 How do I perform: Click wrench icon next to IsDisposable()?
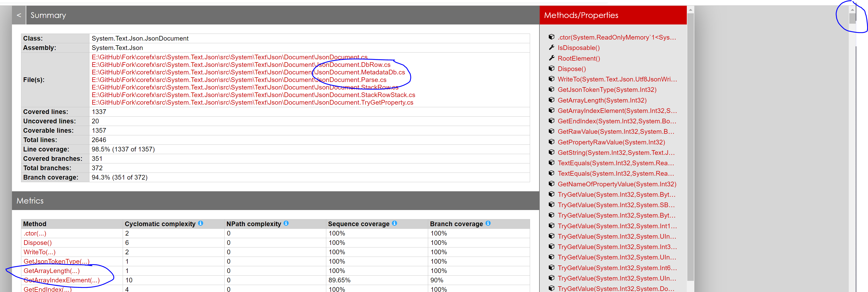[x=552, y=48]
